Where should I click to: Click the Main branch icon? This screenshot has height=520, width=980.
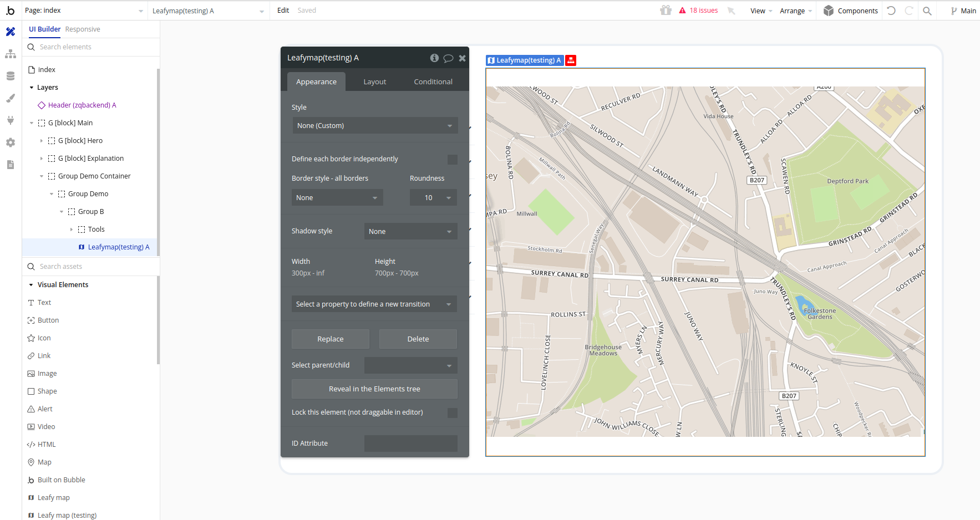coord(954,11)
